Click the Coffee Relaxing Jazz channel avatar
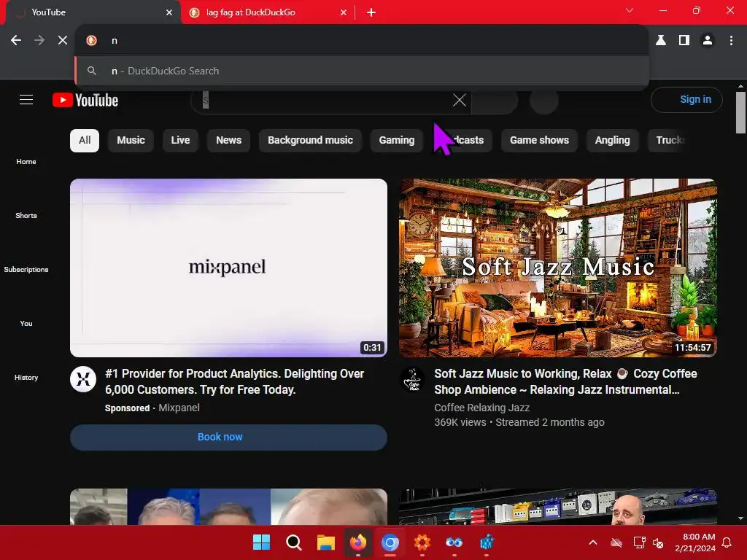Image resolution: width=747 pixels, height=560 pixels. pyautogui.click(x=413, y=379)
